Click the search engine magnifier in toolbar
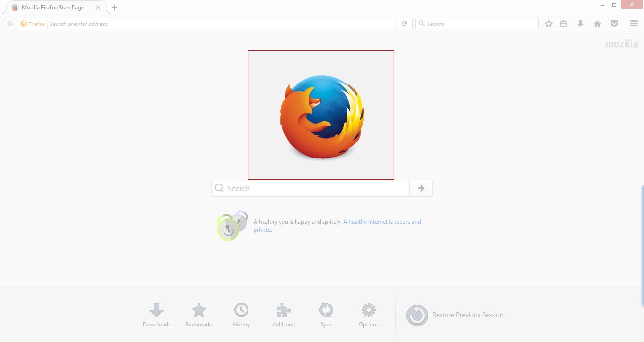Screen dimensions: 644x342 pyautogui.click(x=422, y=24)
